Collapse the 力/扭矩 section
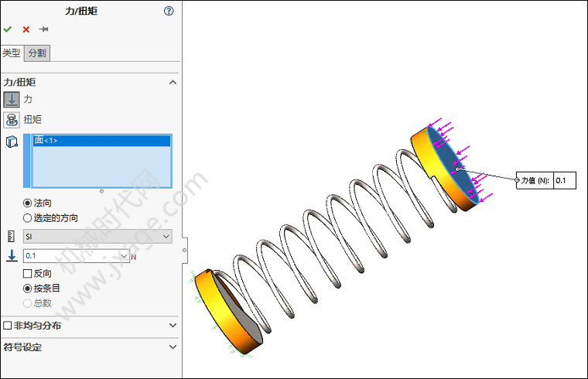The width and height of the screenshot is (588, 379). pos(173,82)
